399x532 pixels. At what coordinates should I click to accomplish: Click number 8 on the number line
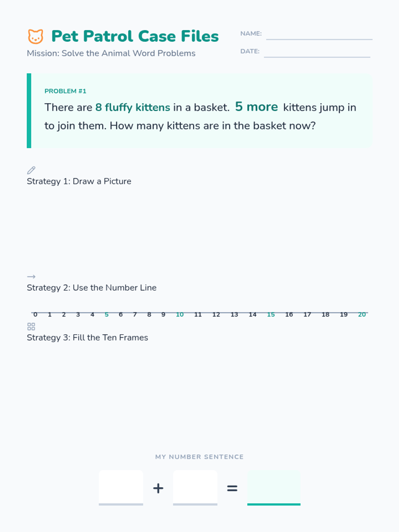point(149,315)
